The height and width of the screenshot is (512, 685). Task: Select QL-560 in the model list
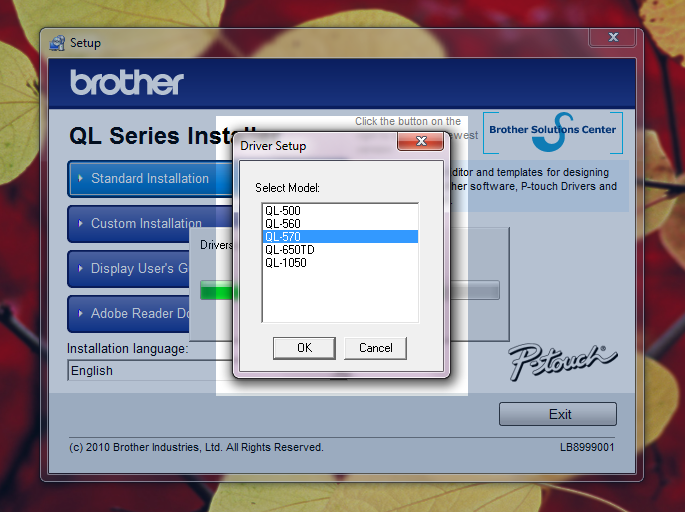[x=340, y=224]
